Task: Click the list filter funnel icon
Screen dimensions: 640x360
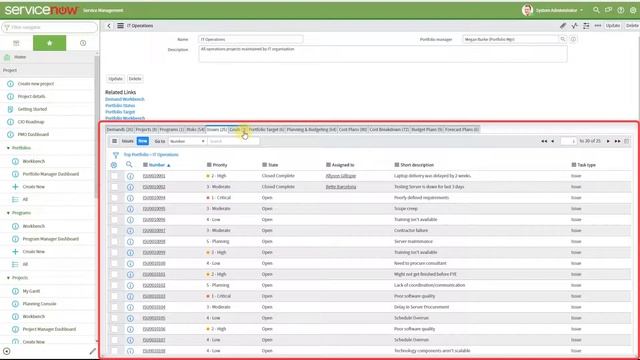Action: pos(116,155)
